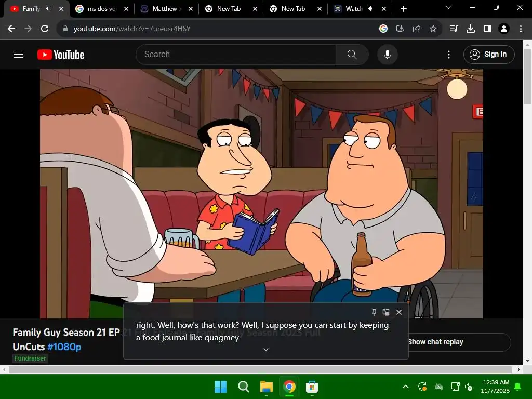Click vertical scrollbar down arrow
Viewport: 532px width, 399px height.
pos(527,361)
